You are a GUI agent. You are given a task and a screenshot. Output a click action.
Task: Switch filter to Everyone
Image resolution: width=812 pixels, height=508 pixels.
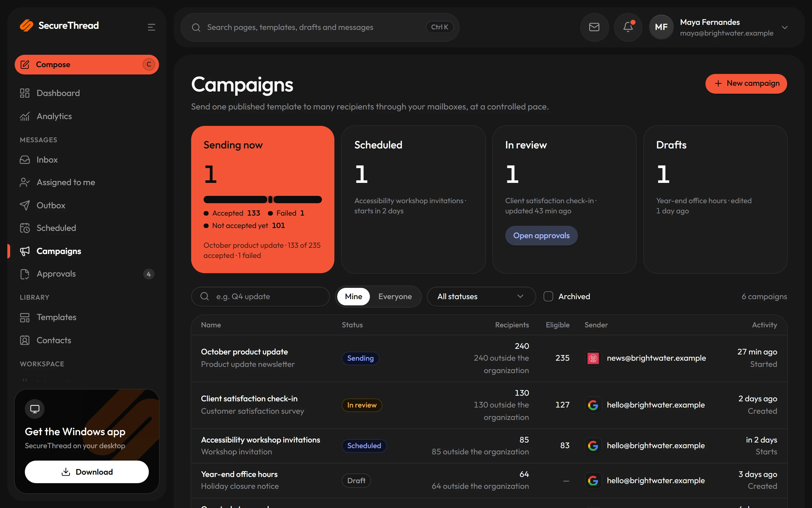pyautogui.click(x=395, y=296)
